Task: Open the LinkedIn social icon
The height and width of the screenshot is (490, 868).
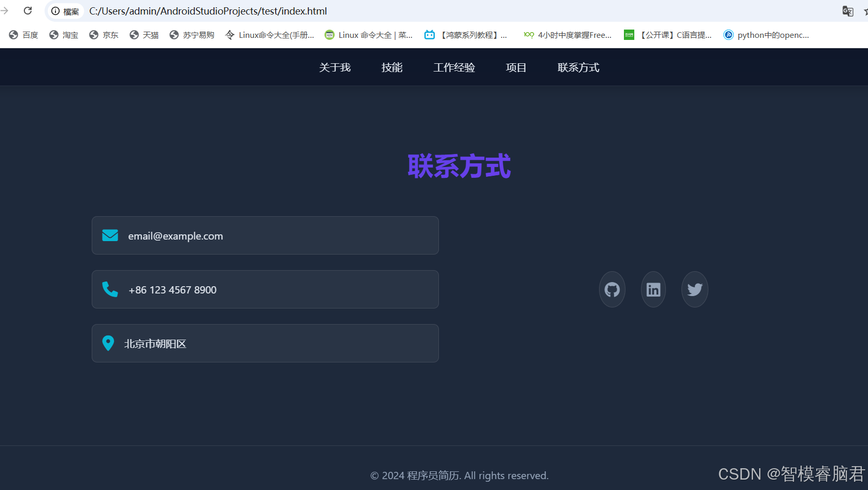Action: tap(653, 289)
